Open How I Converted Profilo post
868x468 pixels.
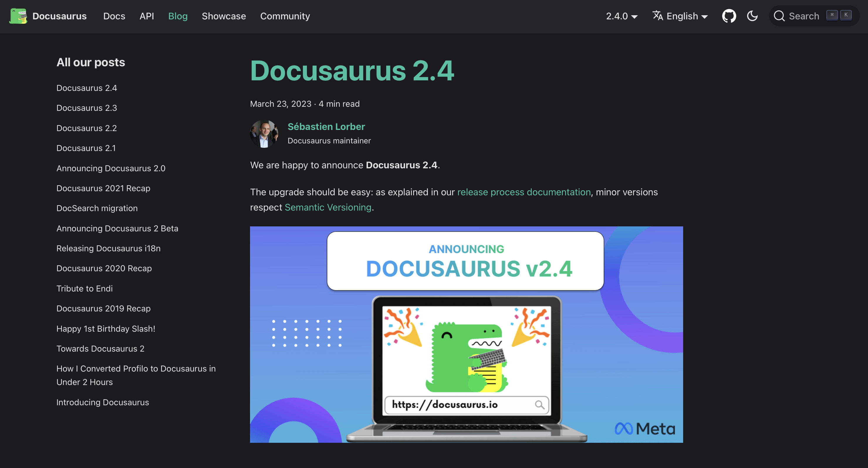click(136, 375)
